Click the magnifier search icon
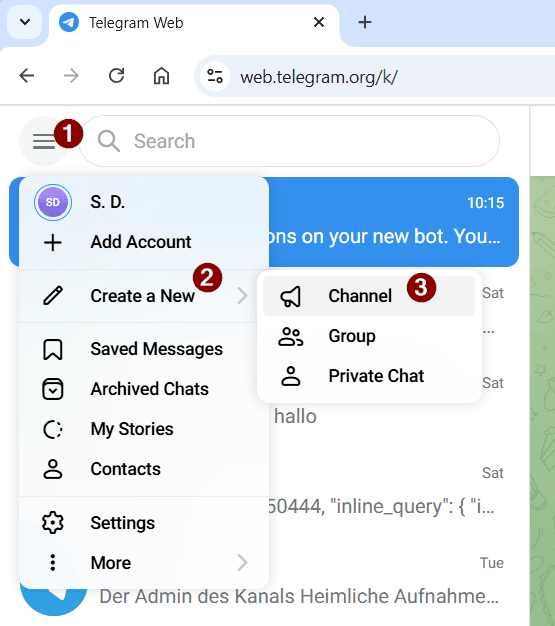555x626 pixels. (109, 141)
